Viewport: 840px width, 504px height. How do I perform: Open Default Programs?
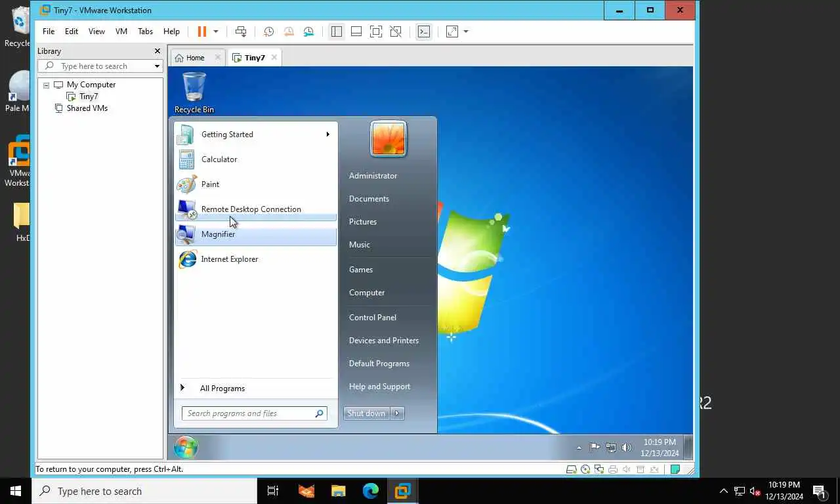tap(379, 364)
